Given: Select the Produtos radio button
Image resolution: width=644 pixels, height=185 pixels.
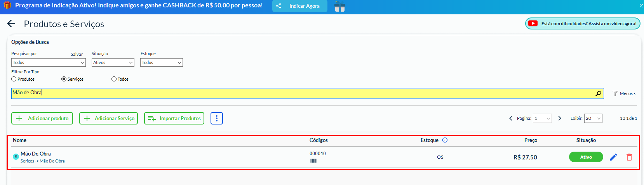Looking at the screenshot, I should [14, 79].
